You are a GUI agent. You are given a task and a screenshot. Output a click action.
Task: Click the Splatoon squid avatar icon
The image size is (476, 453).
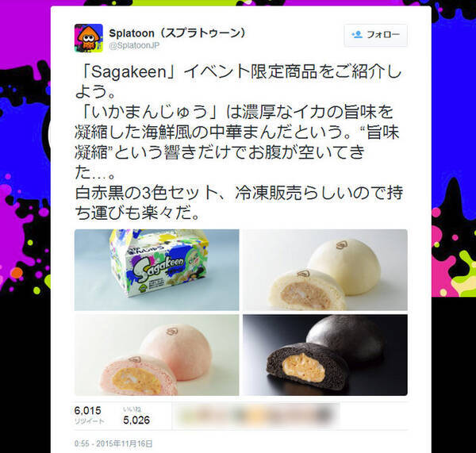point(89,38)
